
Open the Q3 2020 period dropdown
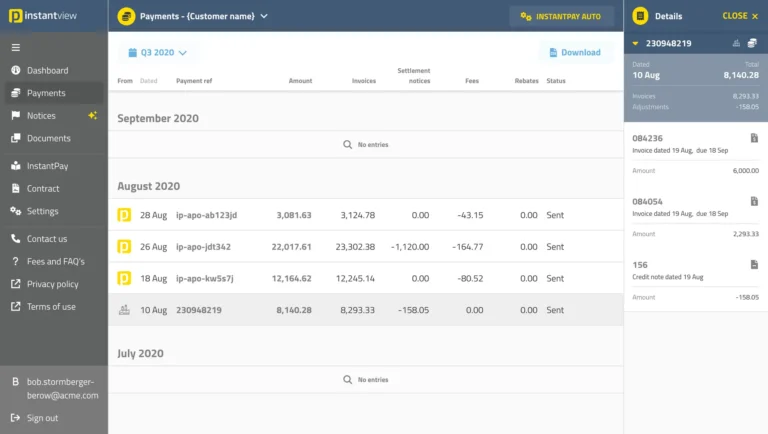click(x=158, y=52)
